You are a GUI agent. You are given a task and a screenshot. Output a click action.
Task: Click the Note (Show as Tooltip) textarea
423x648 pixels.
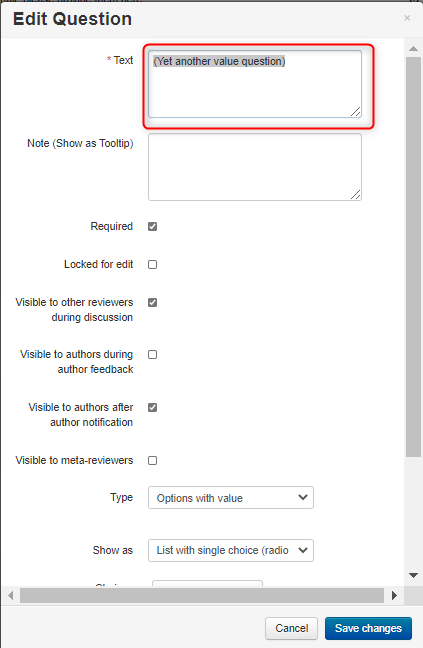pyautogui.click(x=255, y=167)
